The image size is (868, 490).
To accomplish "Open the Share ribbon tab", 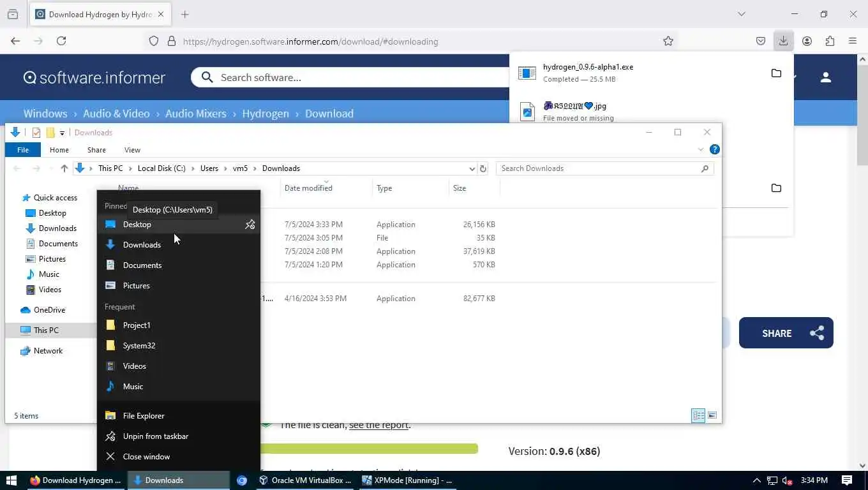I will pyautogui.click(x=96, y=150).
